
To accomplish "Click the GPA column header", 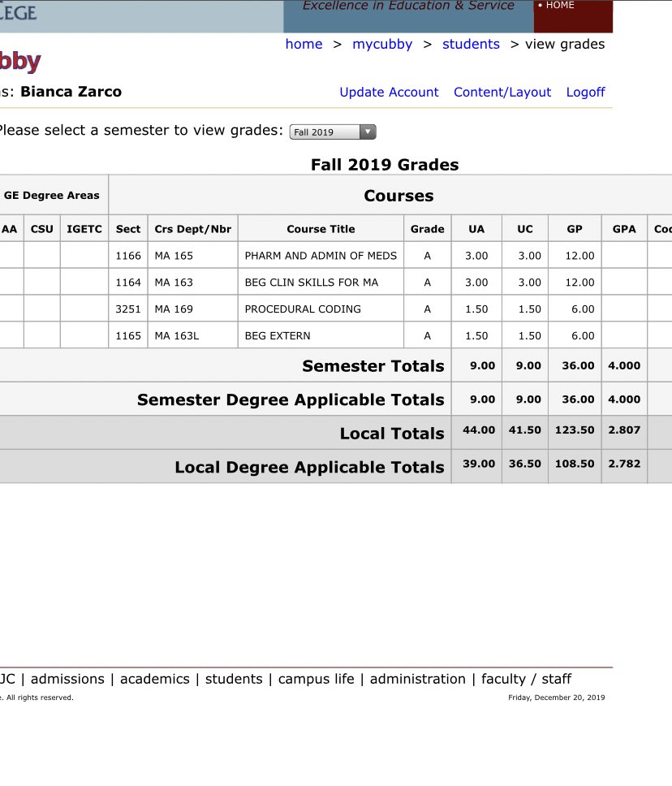I will pos(624,229).
